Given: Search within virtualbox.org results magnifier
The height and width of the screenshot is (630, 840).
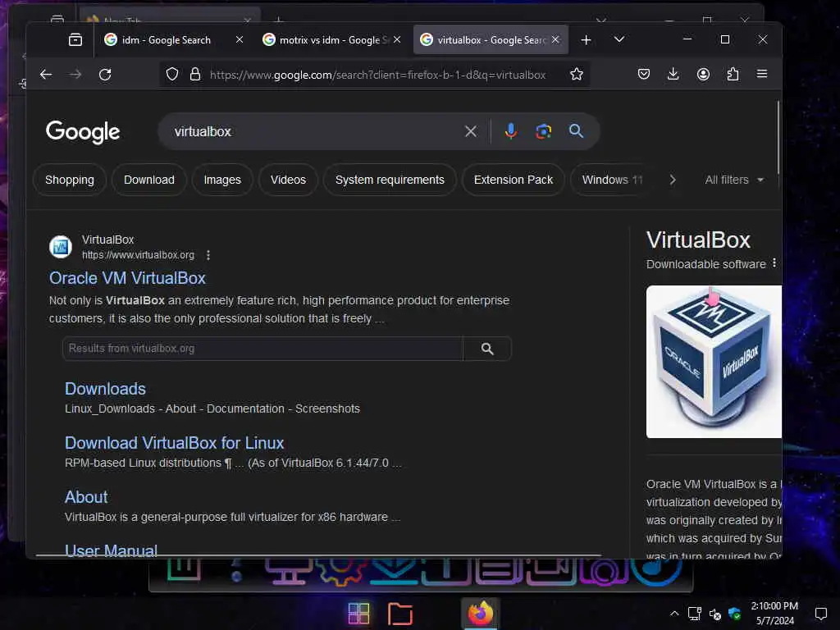Looking at the screenshot, I should point(487,349).
